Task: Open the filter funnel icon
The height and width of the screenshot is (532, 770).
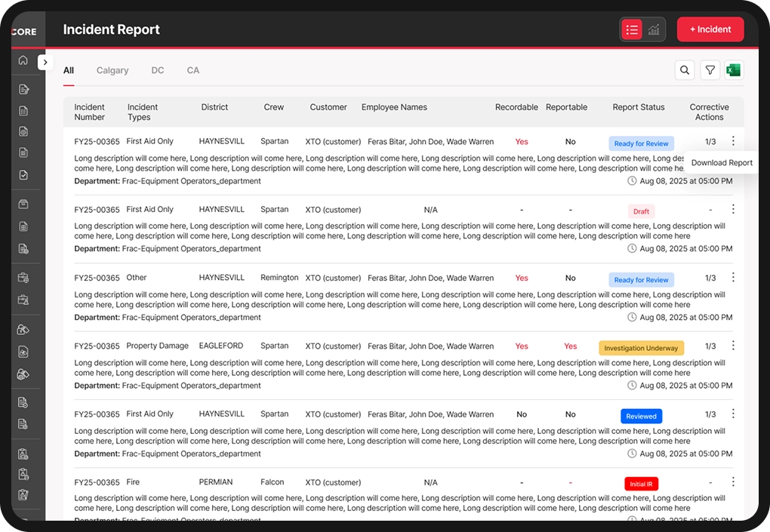Action: 710,70
